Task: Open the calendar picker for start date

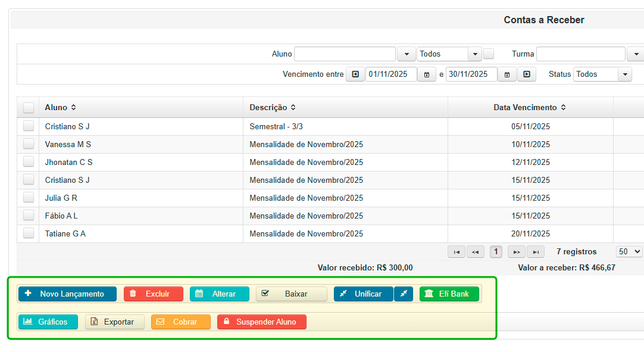Action: pos(427,74)
